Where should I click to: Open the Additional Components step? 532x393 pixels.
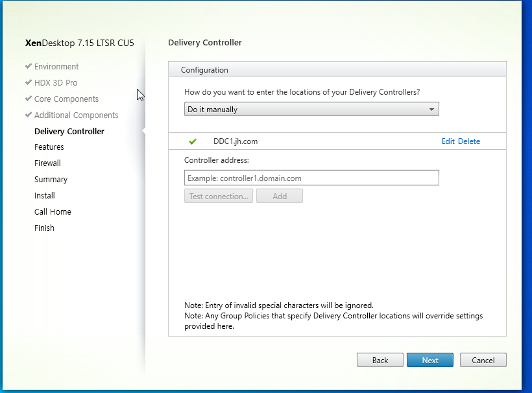click(x=77, y=115)
